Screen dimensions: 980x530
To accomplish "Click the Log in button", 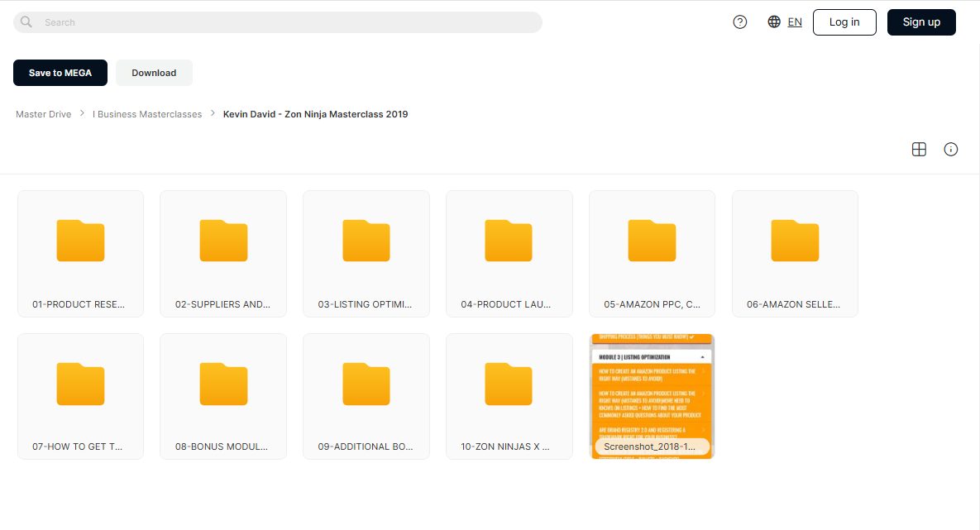I will click(844, 21).
